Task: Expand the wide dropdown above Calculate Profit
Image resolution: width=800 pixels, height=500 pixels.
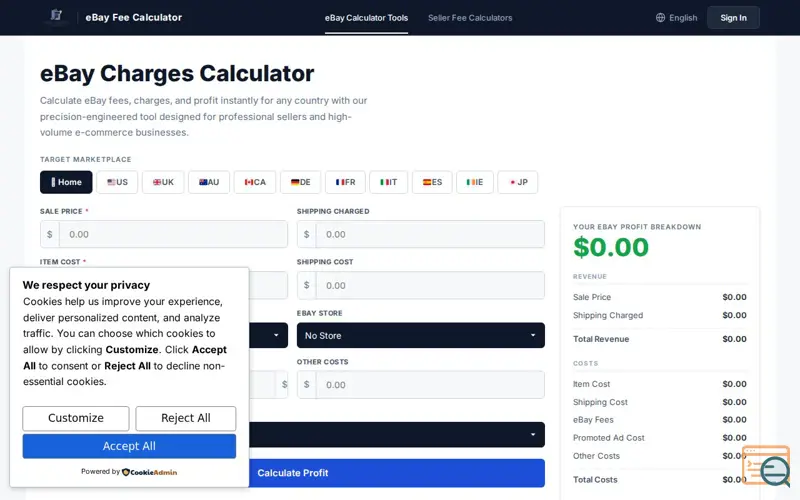Action: [x=396, y=435]
